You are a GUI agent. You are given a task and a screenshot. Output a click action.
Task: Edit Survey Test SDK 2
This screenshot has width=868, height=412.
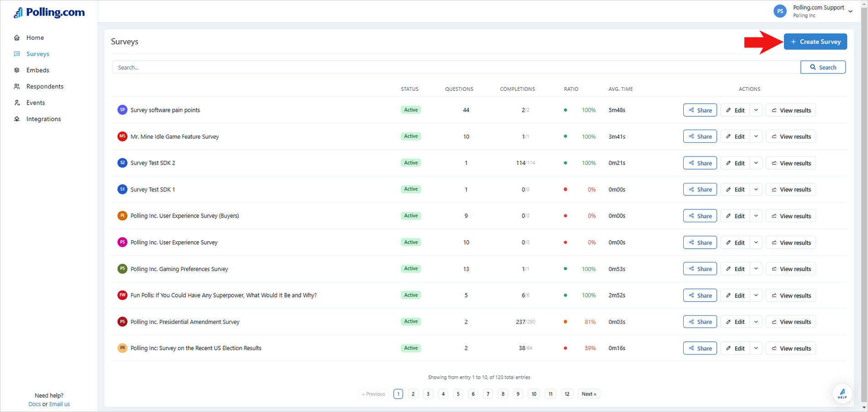click(x=735, y=163)
